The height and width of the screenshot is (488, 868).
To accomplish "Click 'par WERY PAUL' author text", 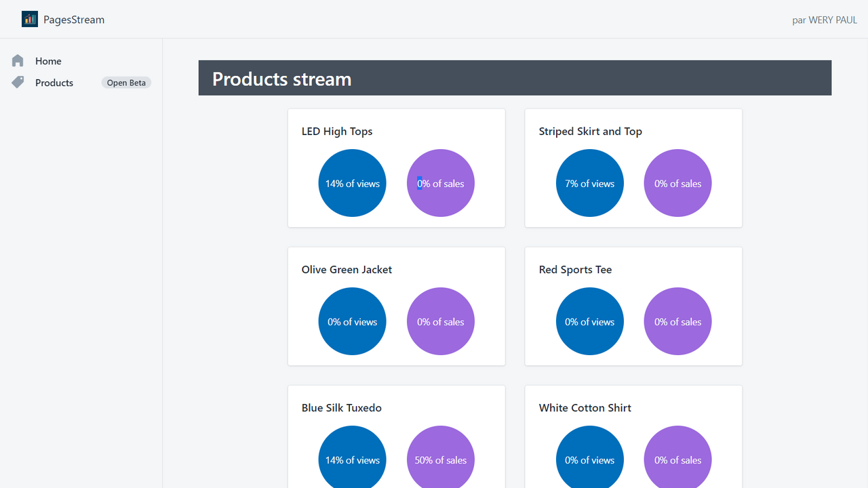I will [825, 20].
